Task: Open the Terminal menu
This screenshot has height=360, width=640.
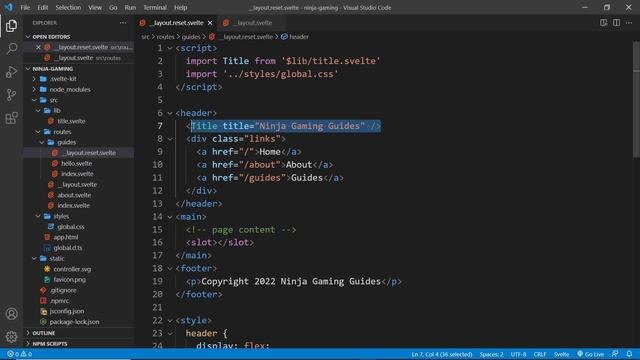Action: (155, 7)
